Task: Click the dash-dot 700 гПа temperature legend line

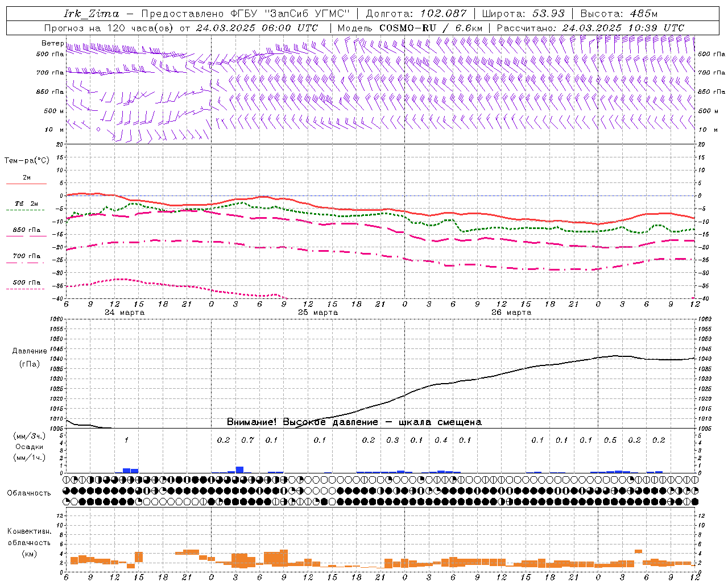Action: point(26,263)
